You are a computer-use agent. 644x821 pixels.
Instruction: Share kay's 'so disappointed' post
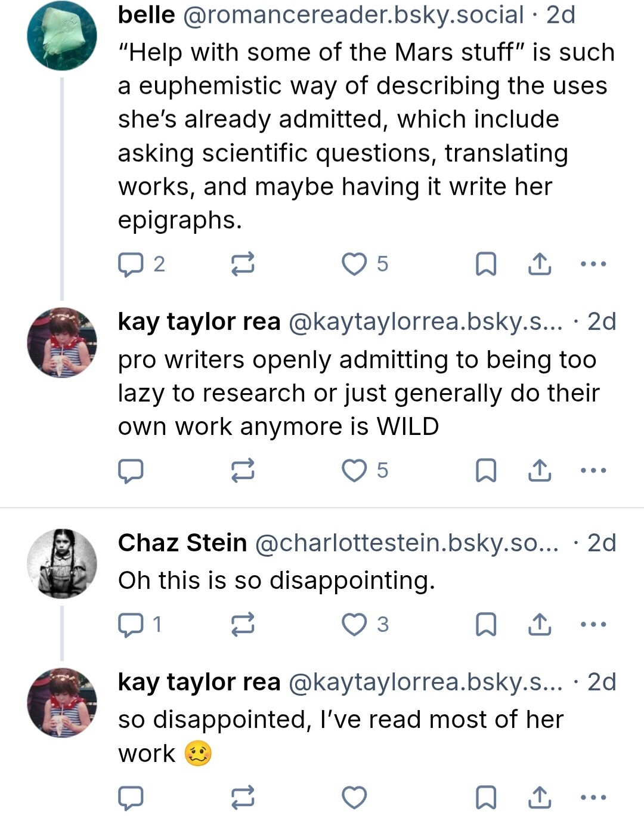(540, 798)
